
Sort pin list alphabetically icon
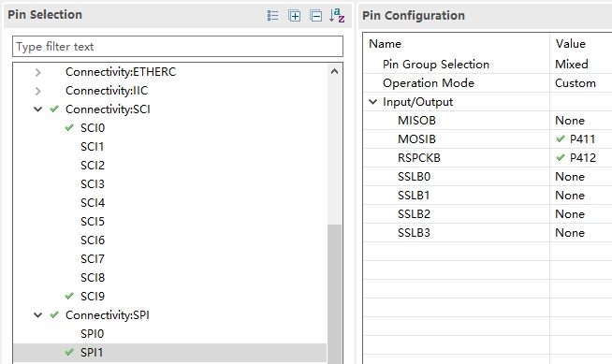[337, 16]
